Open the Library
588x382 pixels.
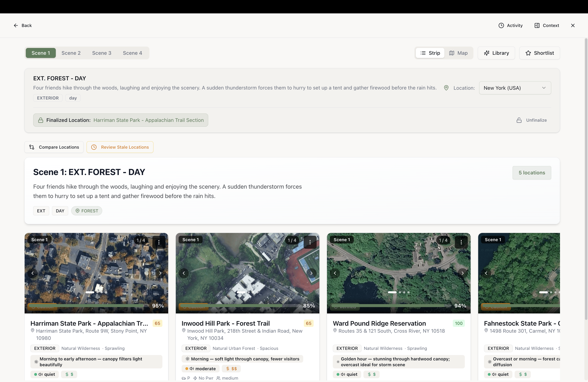coord(496,53)
